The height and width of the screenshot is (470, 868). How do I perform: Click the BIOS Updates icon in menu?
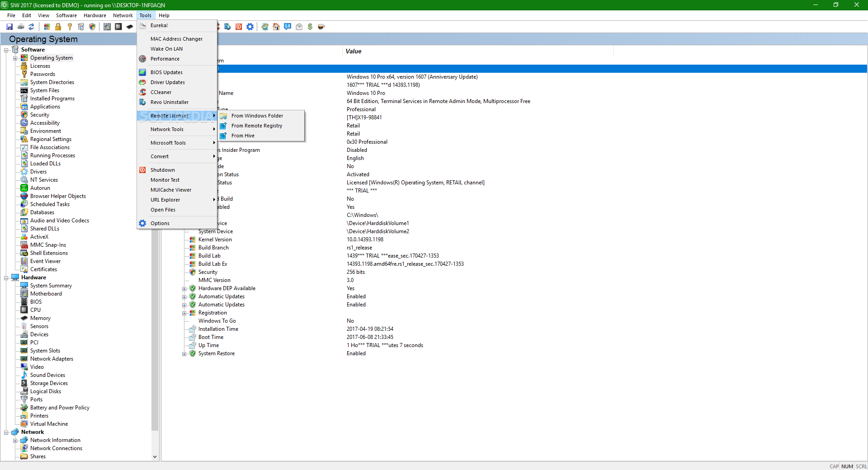click(x=142, y=72)
